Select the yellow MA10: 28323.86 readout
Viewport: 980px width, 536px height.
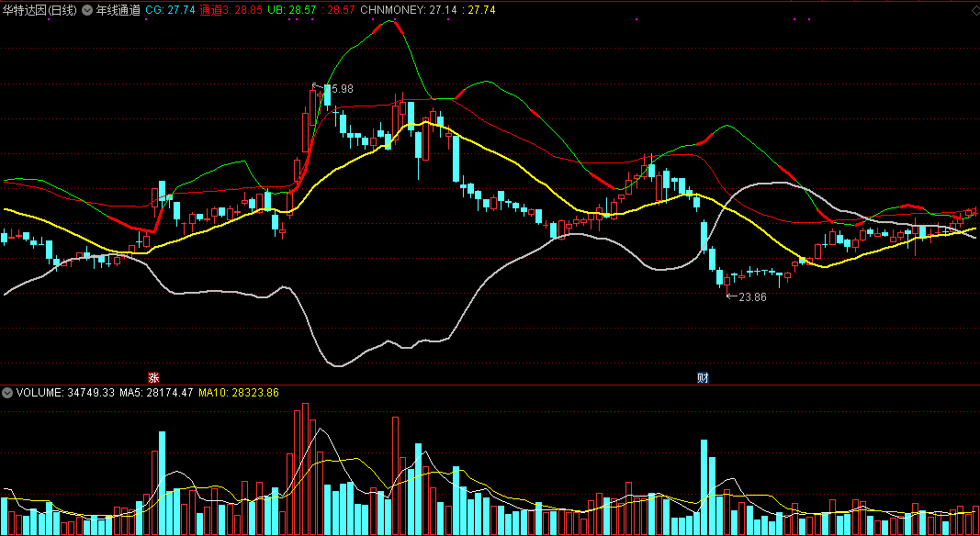(x=239, y=393)
